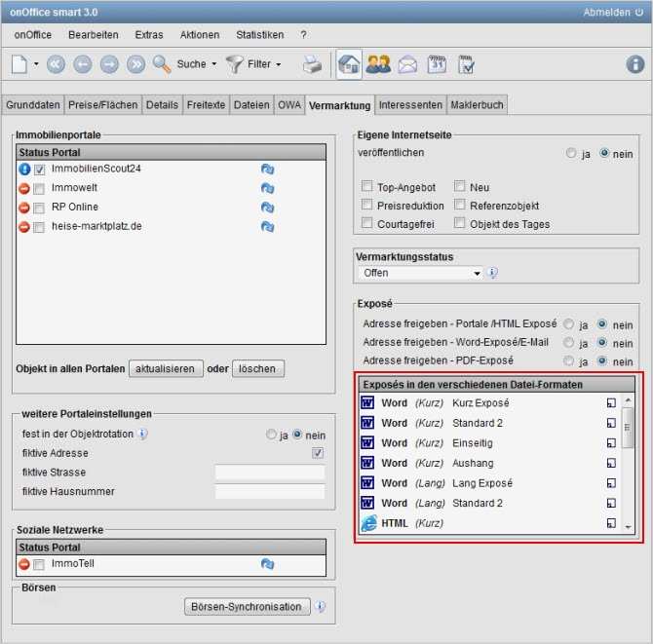The width and height of the screenshot is (653, 644).
Task: Expand the Filter dropdown arrow
Action: coord(279,64)
